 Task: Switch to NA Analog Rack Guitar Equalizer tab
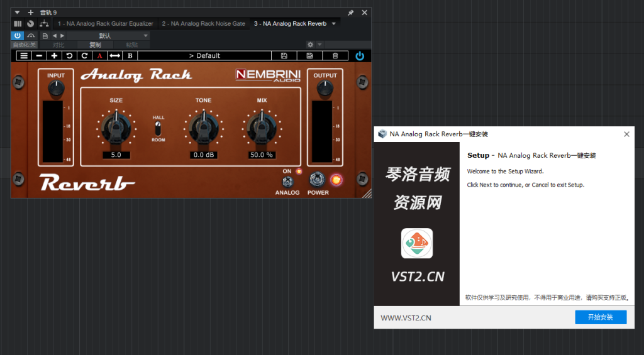click(x=106, y=24)
